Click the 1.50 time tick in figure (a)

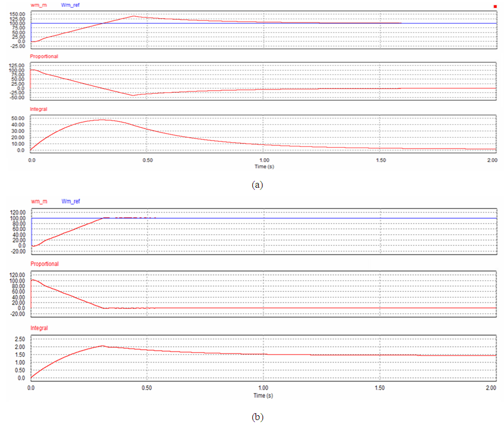point(379,160)
